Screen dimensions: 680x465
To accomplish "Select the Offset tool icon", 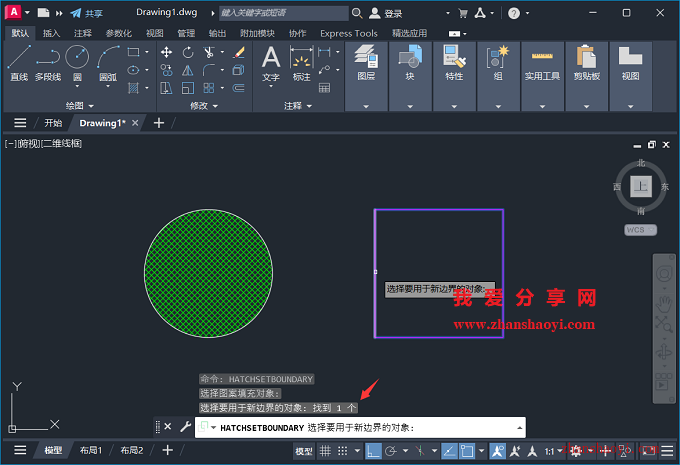I will [239, 88].
